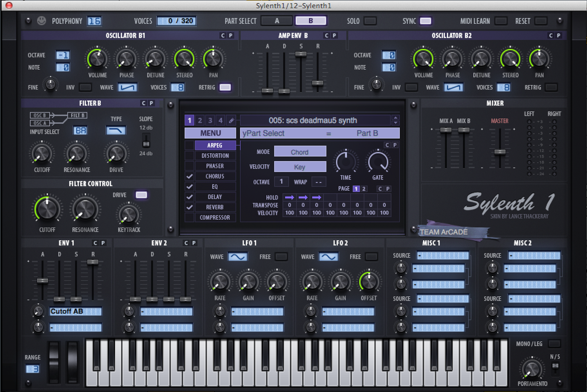Click the smiley face icon beside Polyphony

(x=41, y=21)
